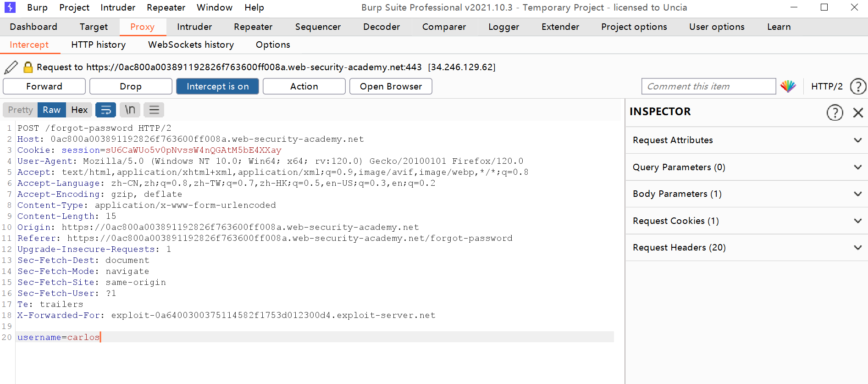Switch to the Logger tab

click(x=503, y=27)
